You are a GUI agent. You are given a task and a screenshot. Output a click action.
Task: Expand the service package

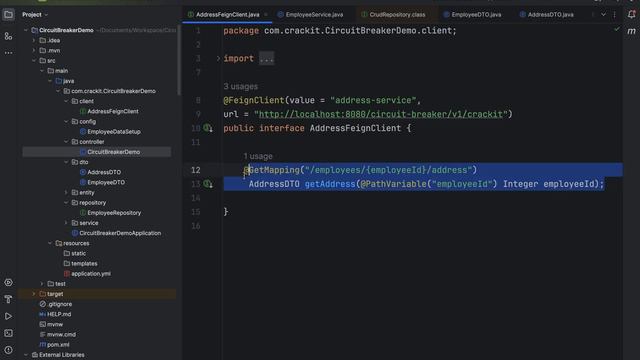click(x=66, y=223)
